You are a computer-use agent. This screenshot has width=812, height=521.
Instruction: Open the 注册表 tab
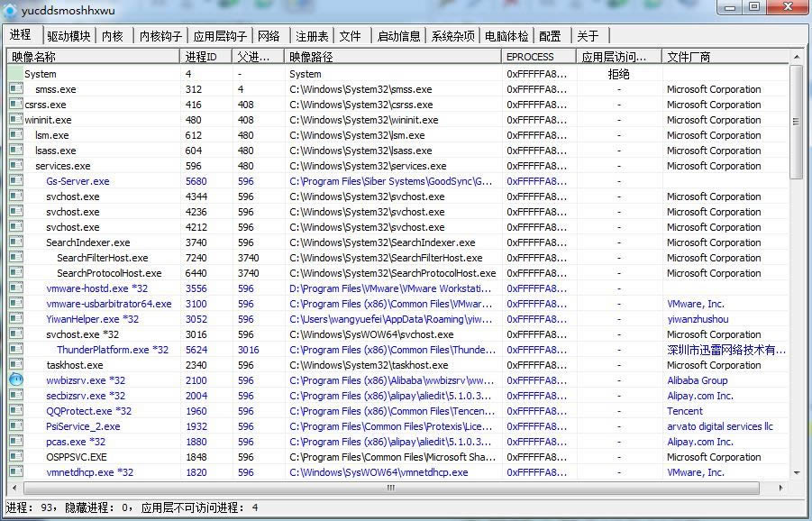(x=312, y=36)
